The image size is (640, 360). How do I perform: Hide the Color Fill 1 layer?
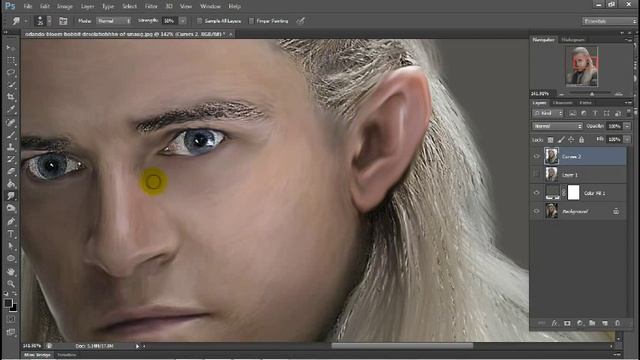(536, 193)
